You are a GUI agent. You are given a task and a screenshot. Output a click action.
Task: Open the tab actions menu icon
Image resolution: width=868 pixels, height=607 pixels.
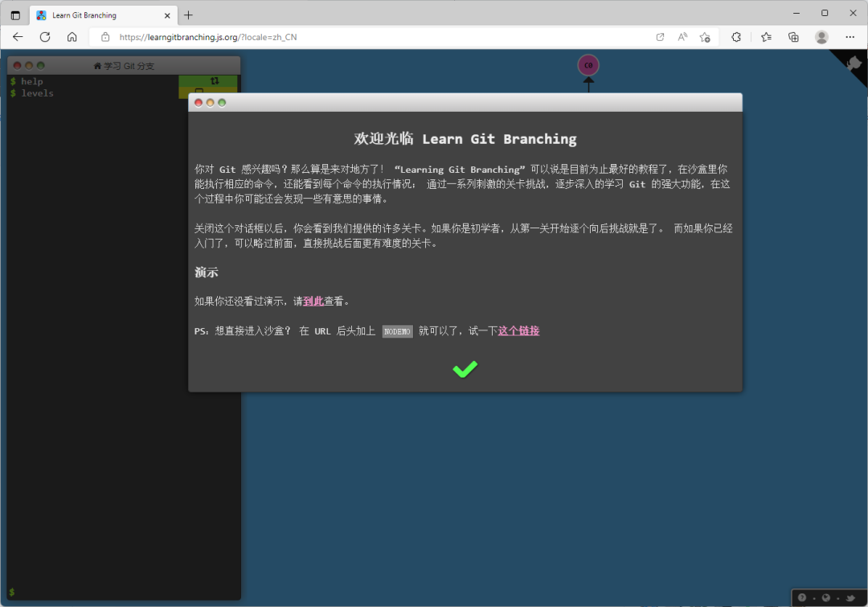tap(15, 15)
